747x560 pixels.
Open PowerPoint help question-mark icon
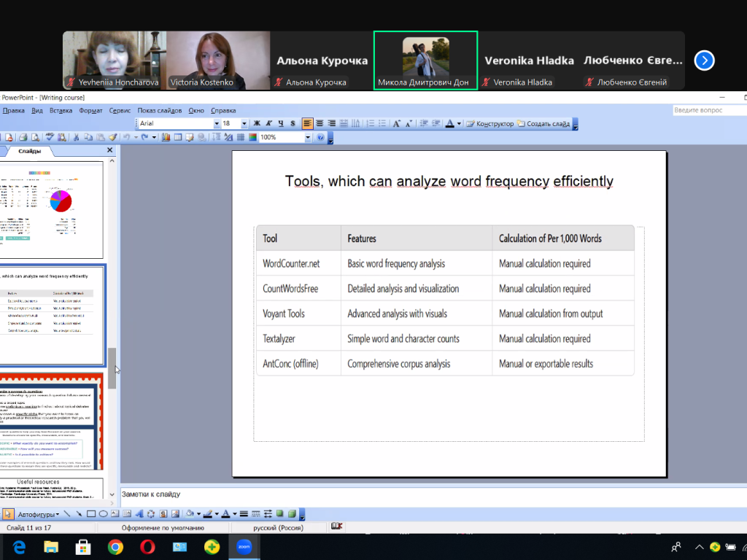point(321,138)
